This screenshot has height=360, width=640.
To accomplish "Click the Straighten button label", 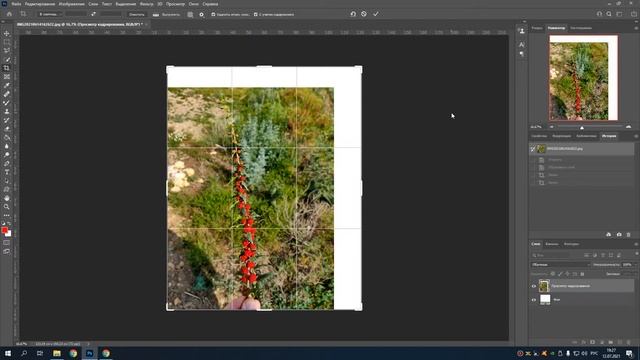I will point(171,14).
